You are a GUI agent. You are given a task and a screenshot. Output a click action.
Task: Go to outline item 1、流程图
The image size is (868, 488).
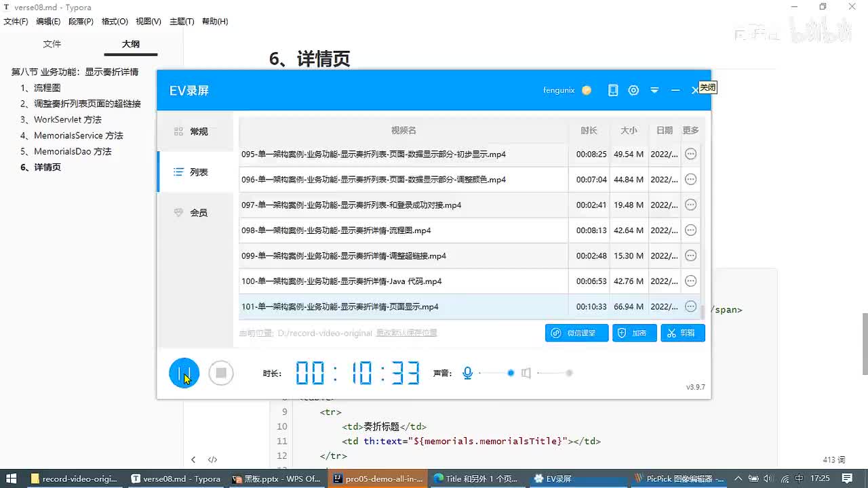[x=41, y=88]
